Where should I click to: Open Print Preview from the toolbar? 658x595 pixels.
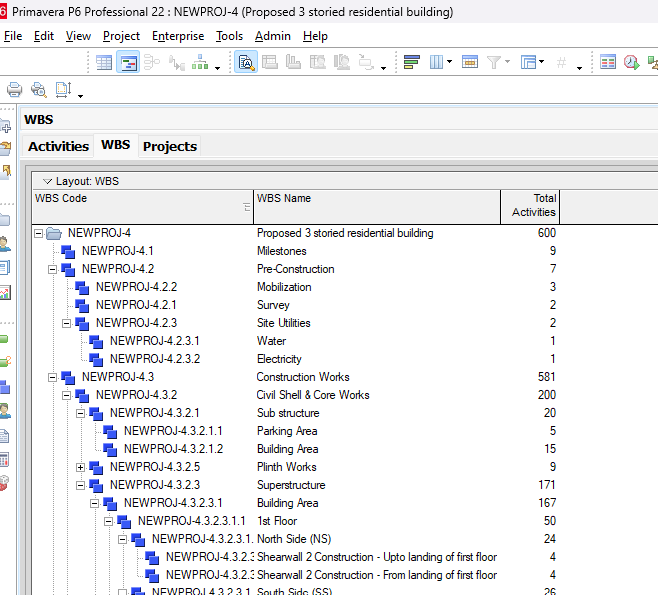(x=39, y=90)
